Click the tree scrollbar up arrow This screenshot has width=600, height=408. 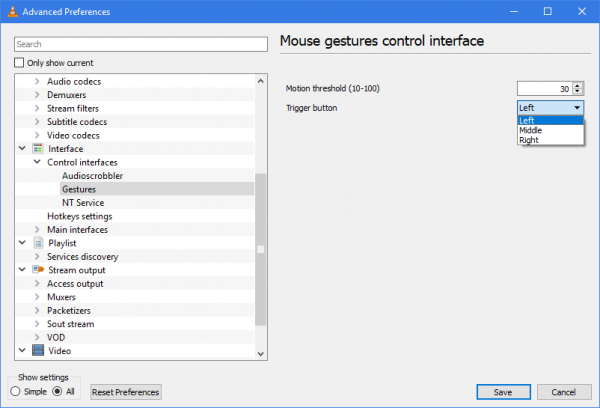point(261,81)
